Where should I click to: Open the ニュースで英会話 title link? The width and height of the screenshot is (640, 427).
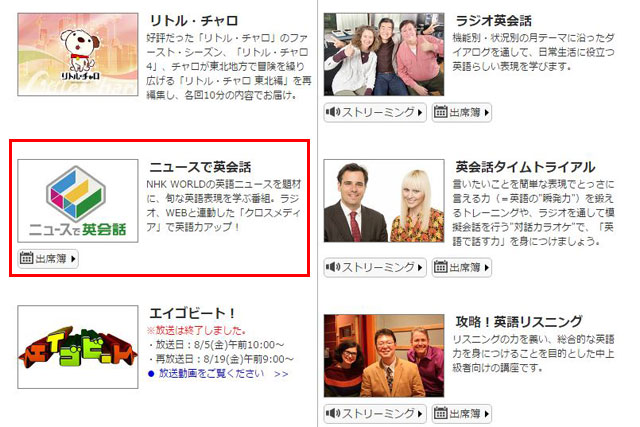199,166
